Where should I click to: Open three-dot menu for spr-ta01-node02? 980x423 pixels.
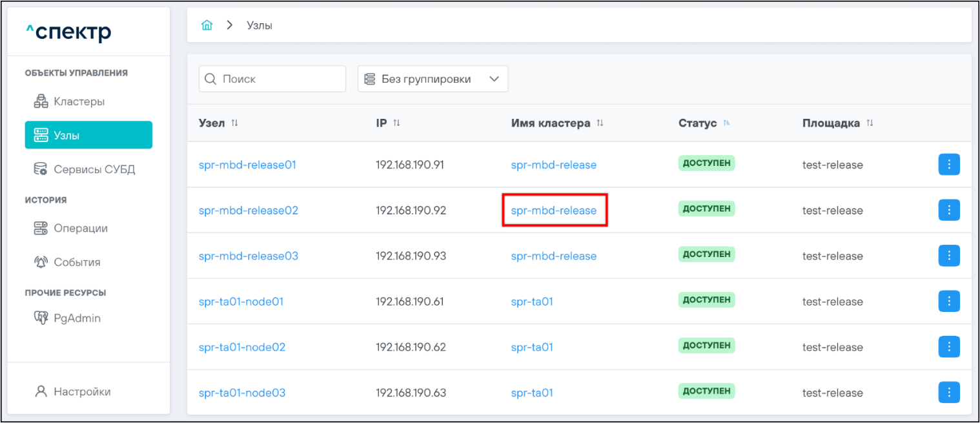(948, 347)
